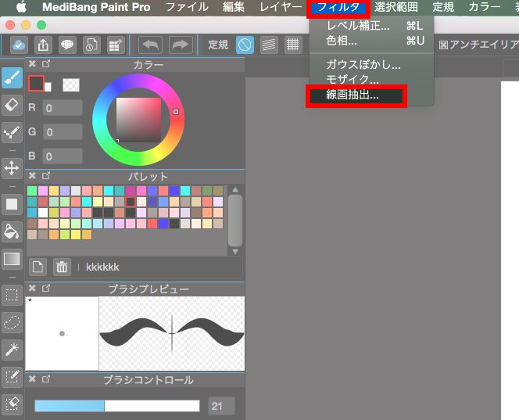
Task: Select the Gradient tool
Action: [12, 259]
